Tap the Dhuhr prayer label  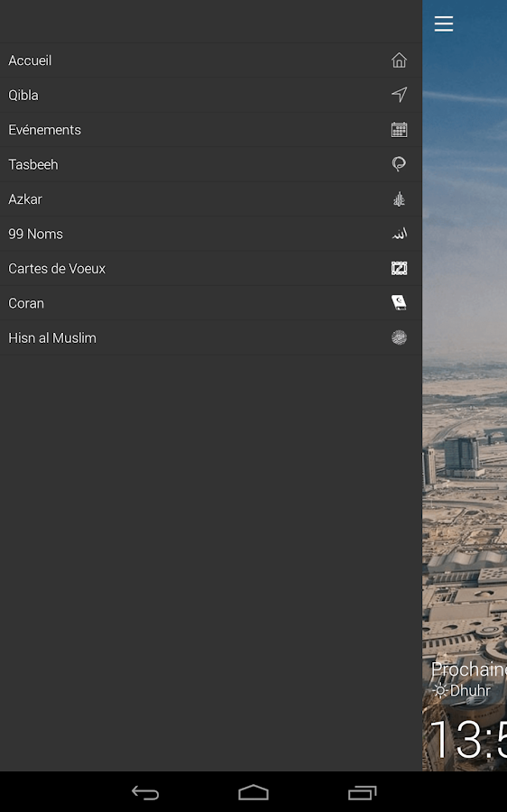470,690
